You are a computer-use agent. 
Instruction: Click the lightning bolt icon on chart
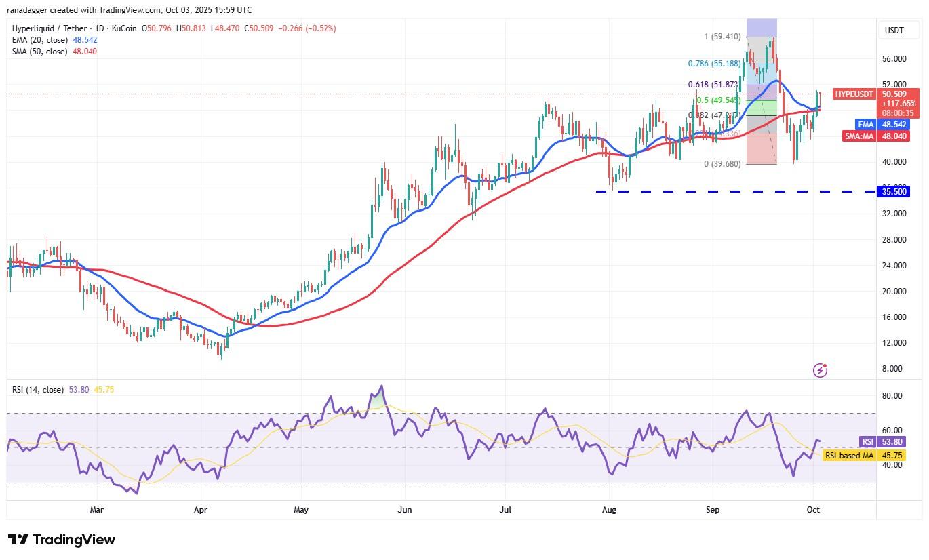click(821, 370)
